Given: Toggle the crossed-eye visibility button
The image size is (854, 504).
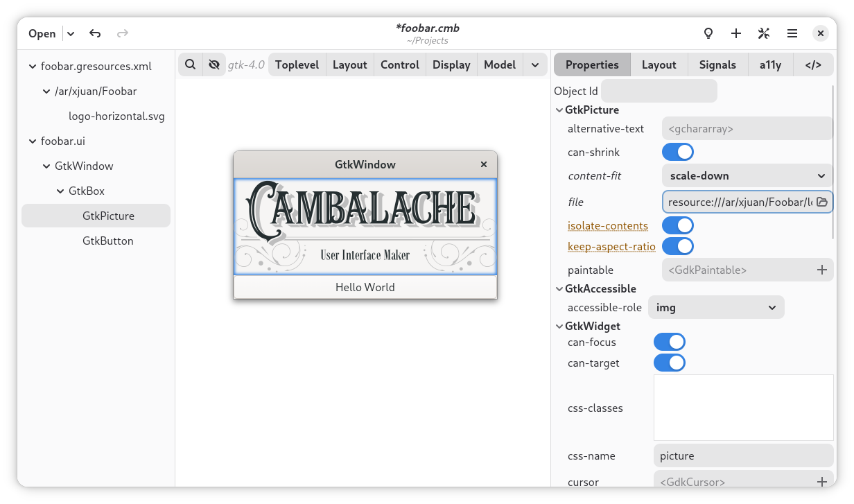Looking at the screenshot, I should pos(214,64).
